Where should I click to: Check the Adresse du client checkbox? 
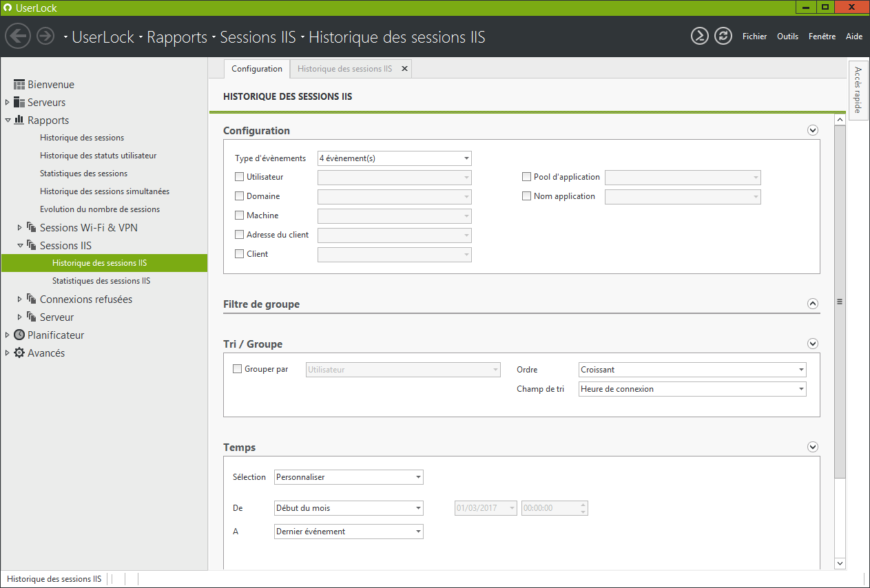pos(240,235)
